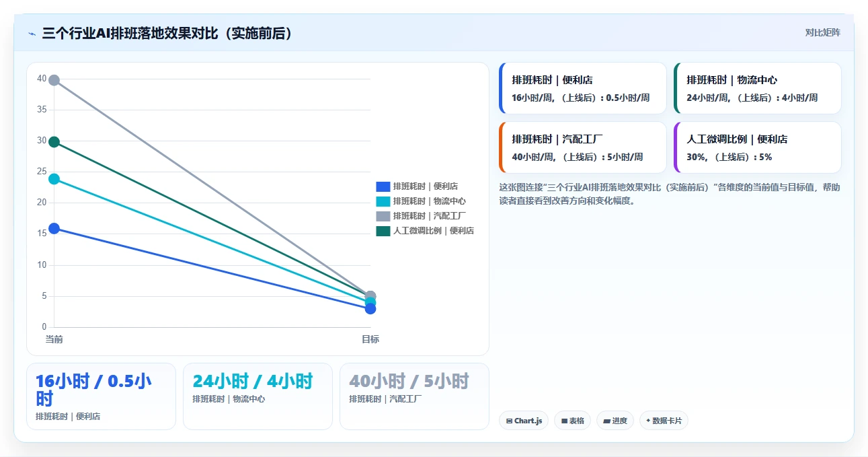Click the 16小时 / 0.5小时 stat card
This screenshot has width=868, height=457.
pos(101,396)
